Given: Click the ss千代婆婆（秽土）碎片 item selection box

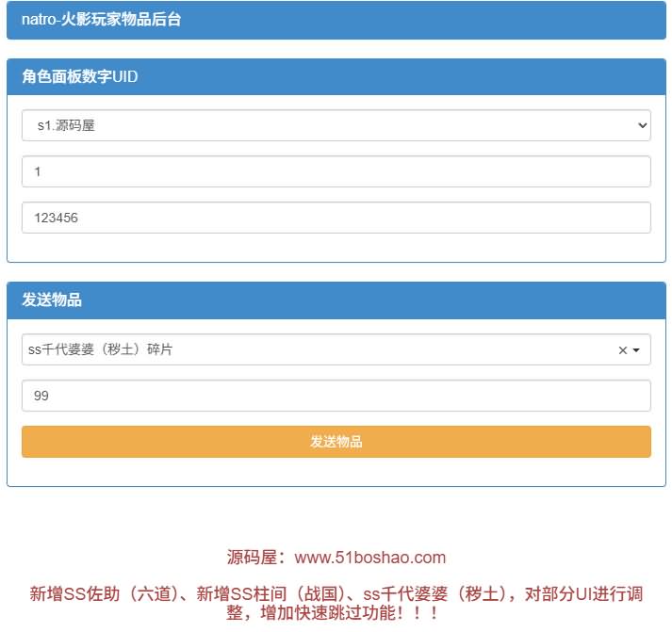Looking at the screenshot, I should pos(311,349).
